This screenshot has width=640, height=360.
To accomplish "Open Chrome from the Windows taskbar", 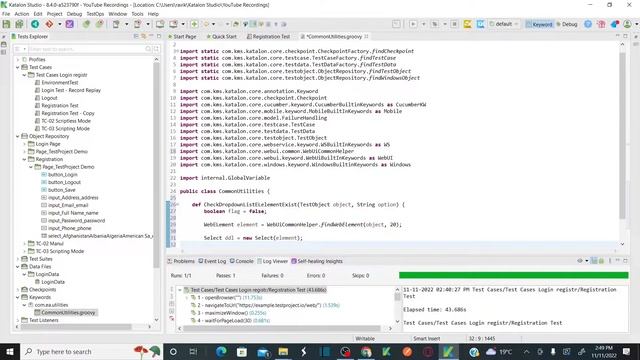I will [x=366, y=351].
